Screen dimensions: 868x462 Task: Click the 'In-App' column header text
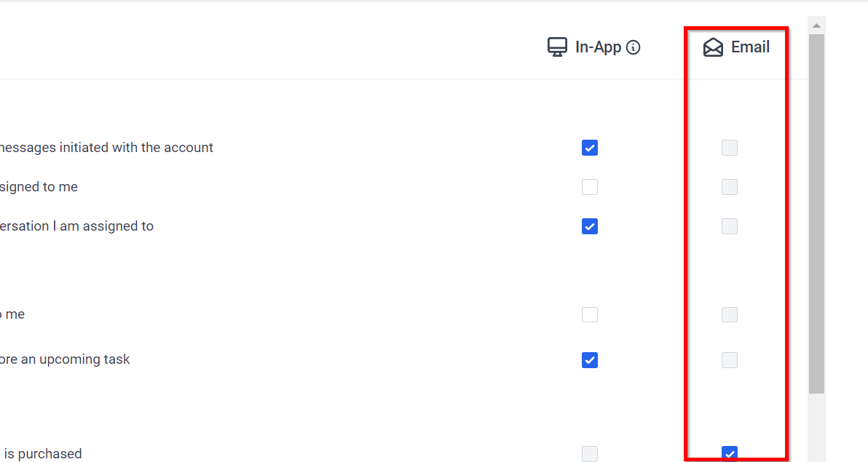coord(599,47)
